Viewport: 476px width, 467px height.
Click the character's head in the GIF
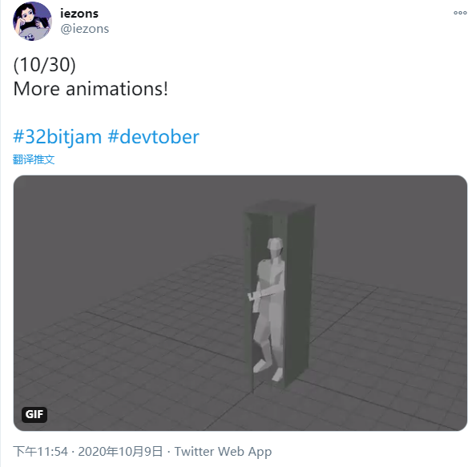[x=275, y=248]
